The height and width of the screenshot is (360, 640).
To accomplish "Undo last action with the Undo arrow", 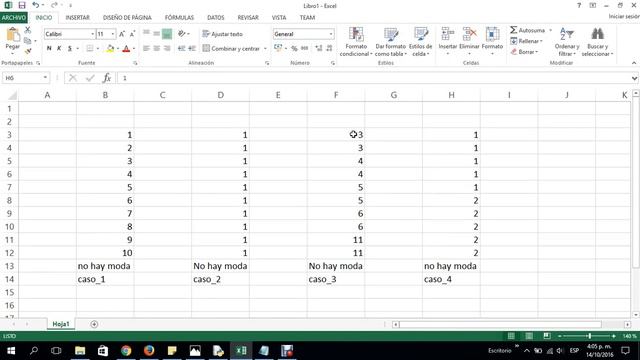I will tap(36, 5).
